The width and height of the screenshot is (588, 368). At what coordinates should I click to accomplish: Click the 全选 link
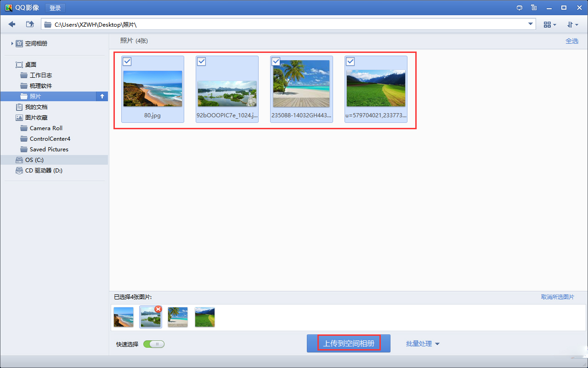(572, 40)
